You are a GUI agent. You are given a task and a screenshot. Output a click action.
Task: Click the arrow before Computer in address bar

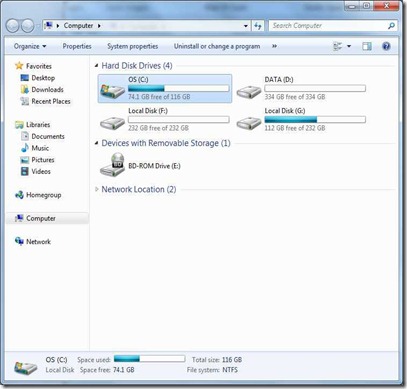pos(58,26)
